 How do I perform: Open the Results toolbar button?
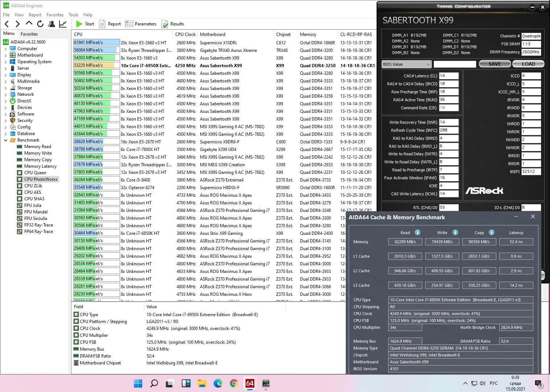pyautogui.click(x=173, y=24)
